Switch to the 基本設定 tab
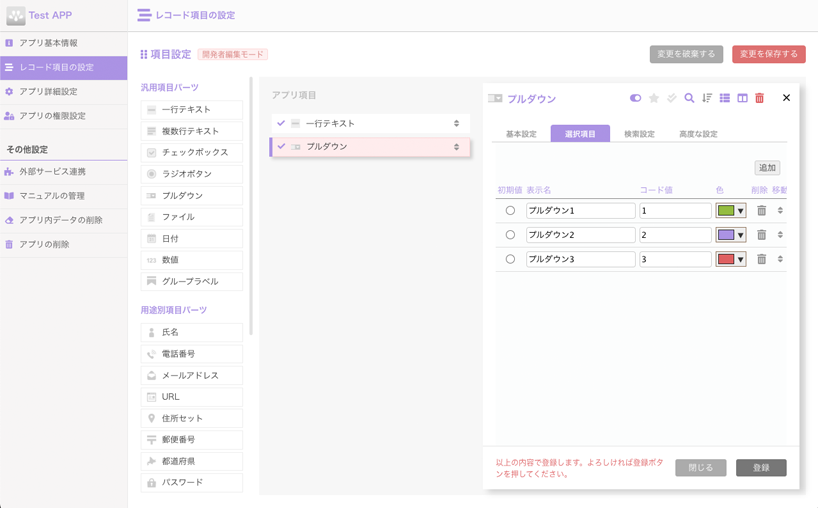The width and height of the screenshot is (818, 508). tap(521, 134)
